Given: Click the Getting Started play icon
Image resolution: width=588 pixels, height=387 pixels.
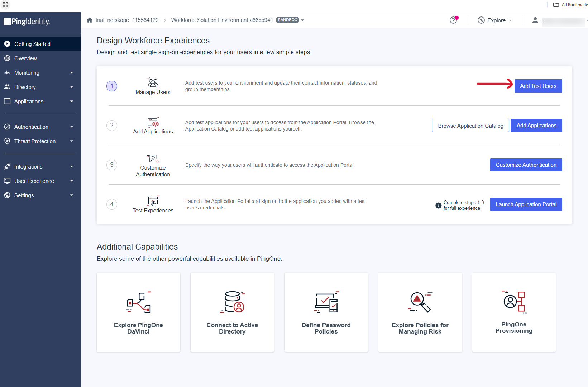Looking at the screenshot, I should [x=7, y=44].
